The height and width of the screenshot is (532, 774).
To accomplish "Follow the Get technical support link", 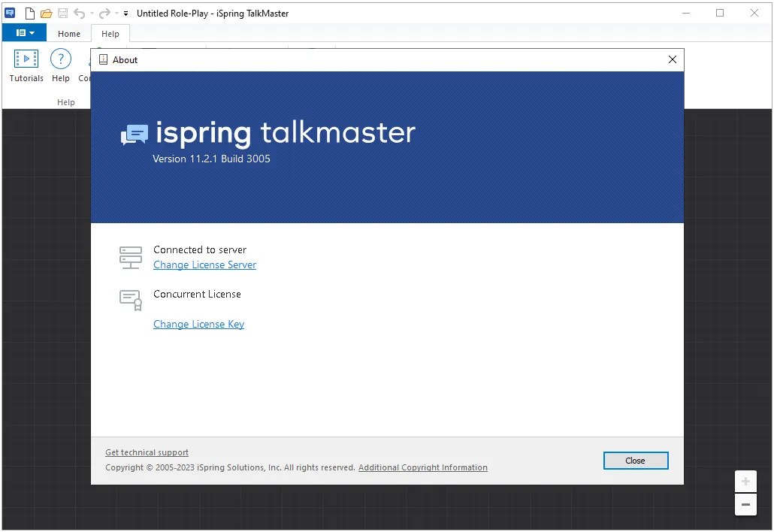I will click(x=147, y=452).
